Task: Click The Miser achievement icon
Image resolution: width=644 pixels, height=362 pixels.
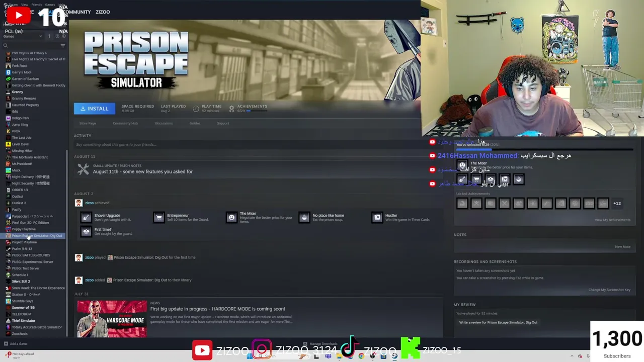Action: coord(231,217)
